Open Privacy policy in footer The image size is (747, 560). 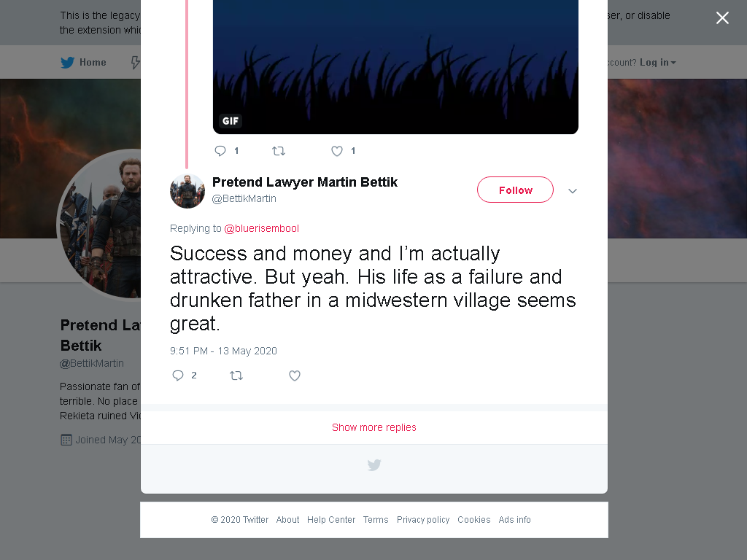[x=423, y=519]
